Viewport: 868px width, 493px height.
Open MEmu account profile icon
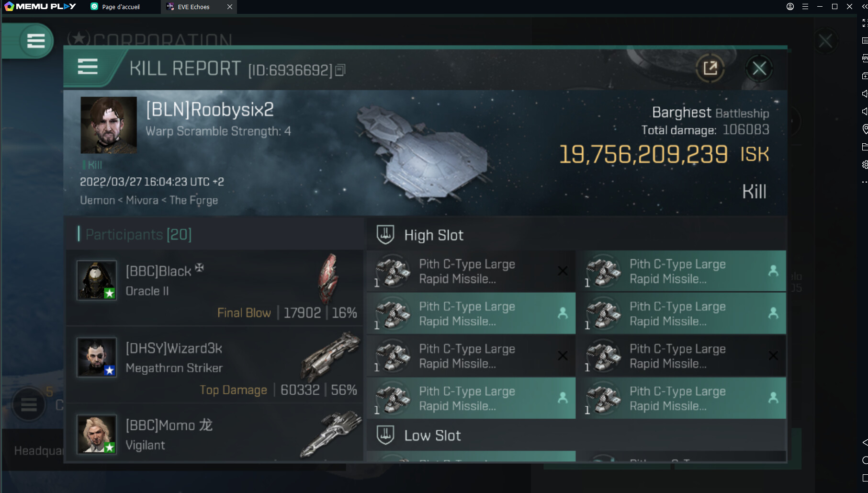790,7
